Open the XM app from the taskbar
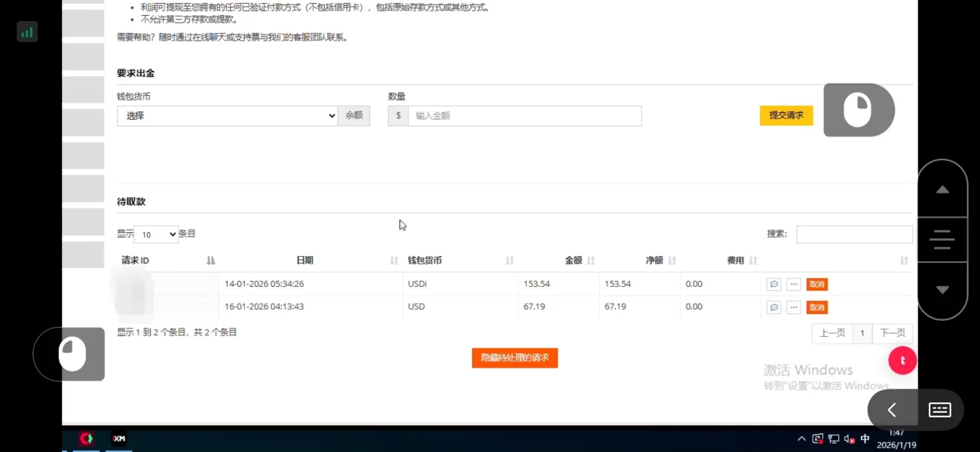Viewport: 980px width, 452px height. click(118, 438)
